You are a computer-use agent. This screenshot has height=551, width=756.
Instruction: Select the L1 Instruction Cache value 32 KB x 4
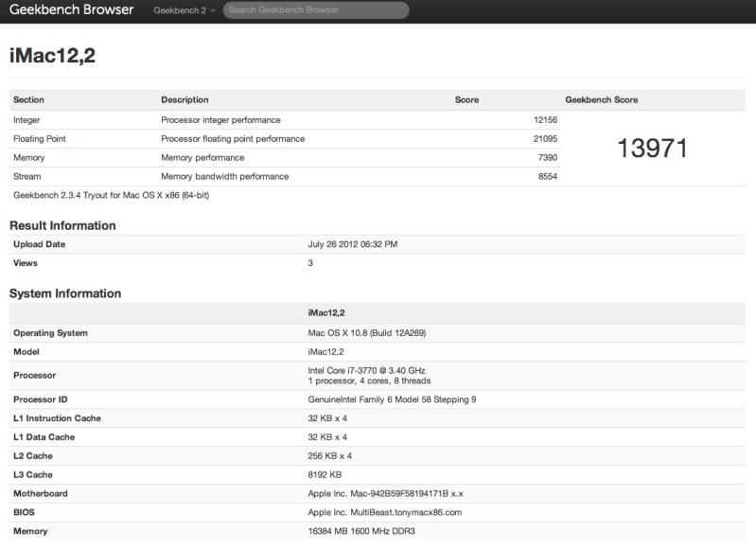coord(327,418)
